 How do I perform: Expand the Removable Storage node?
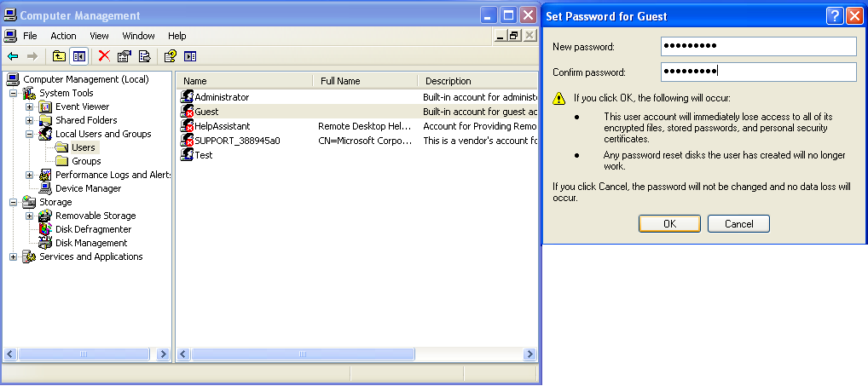29,216
